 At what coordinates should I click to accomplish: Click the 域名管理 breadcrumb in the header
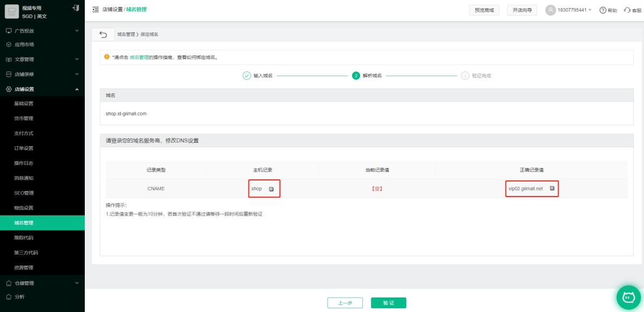coord(136,10)
